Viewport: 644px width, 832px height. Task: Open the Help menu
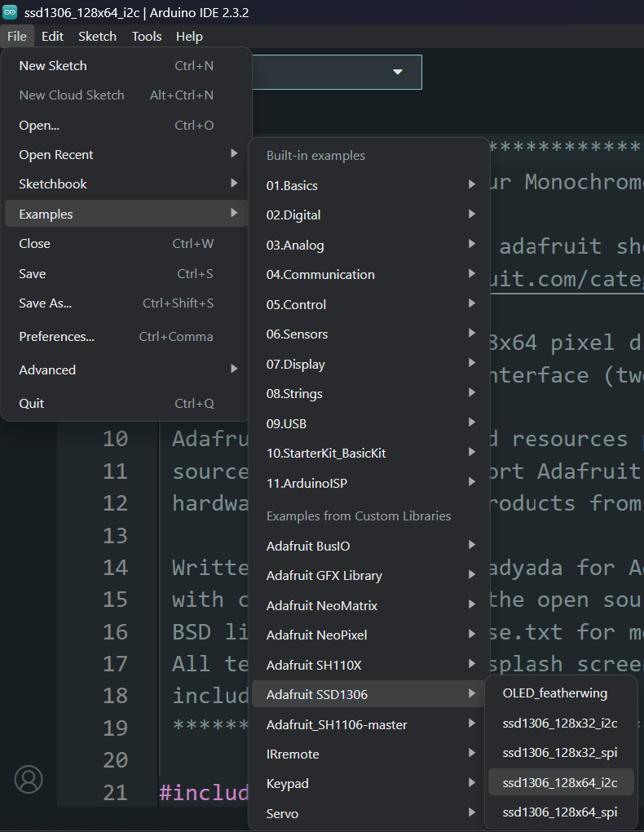(x=189, y=36)
